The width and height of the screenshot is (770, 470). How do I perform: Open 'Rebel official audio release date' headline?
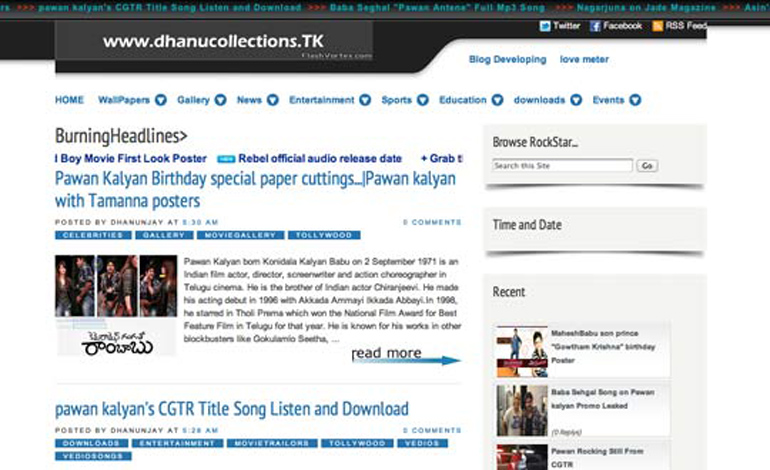(x=320, y=159)
